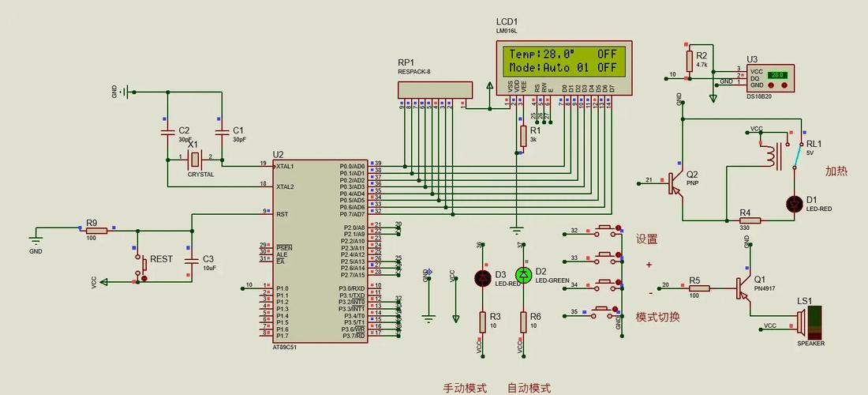Click the CRYSTAL label under X1
Viewport: 868px width, 395px height.
[200, 174]
